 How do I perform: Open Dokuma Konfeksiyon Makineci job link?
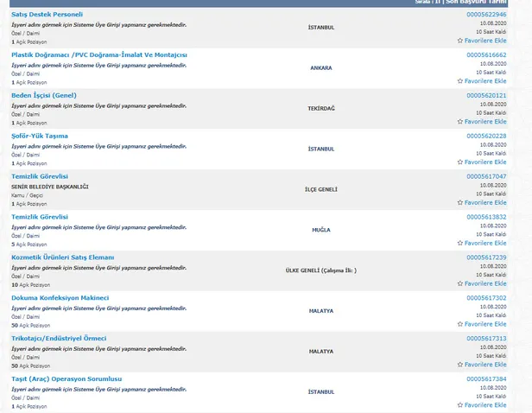pyautogui.click(x=60, y=297)
